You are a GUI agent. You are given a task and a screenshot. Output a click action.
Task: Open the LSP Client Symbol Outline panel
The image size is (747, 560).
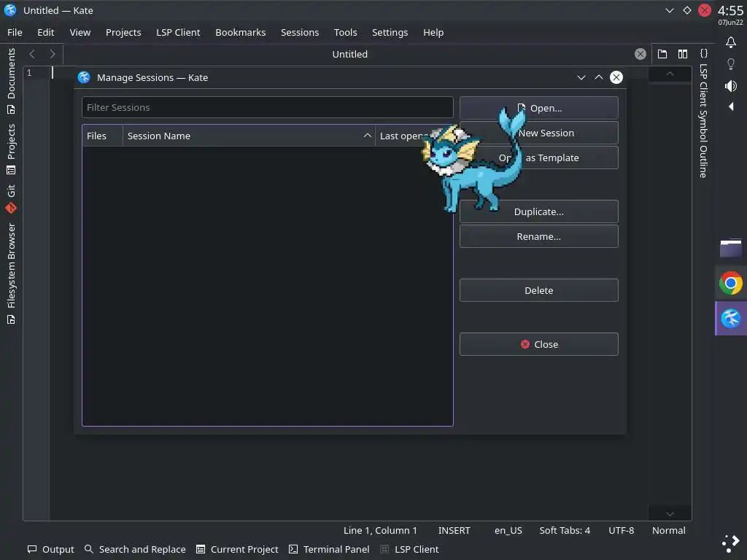[704, 114]
